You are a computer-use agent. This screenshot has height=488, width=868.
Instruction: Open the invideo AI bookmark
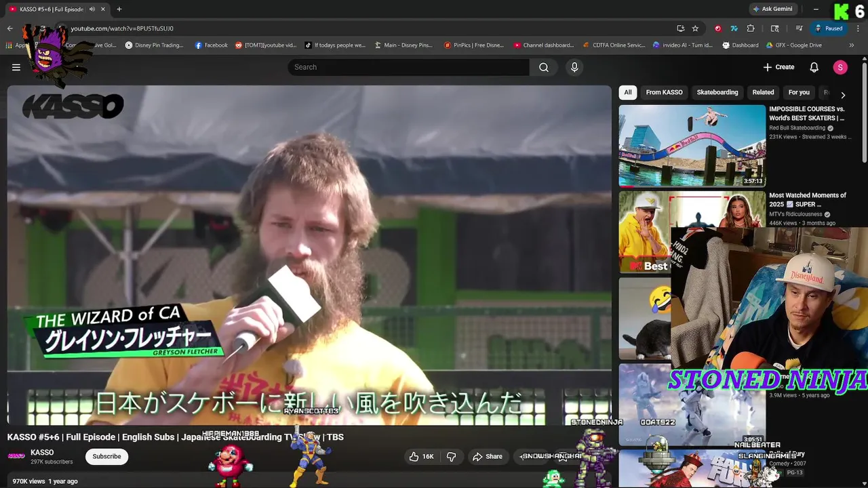tap(683, 45)
